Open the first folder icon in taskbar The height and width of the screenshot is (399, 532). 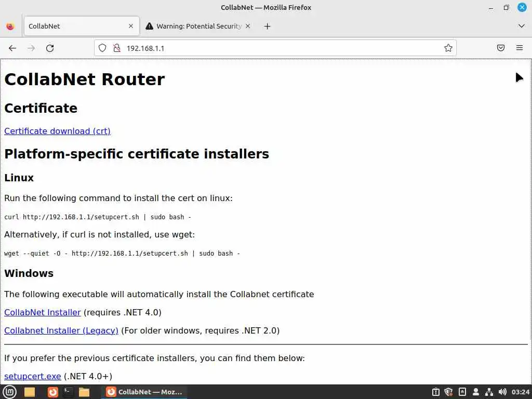30,392
